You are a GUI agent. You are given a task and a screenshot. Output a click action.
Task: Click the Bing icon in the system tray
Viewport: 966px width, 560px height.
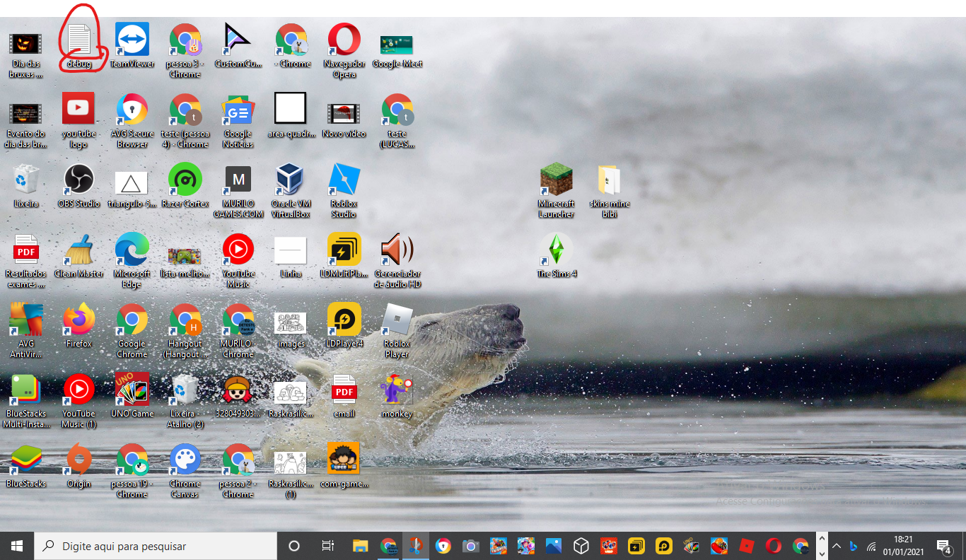click(x=854, y=547)
